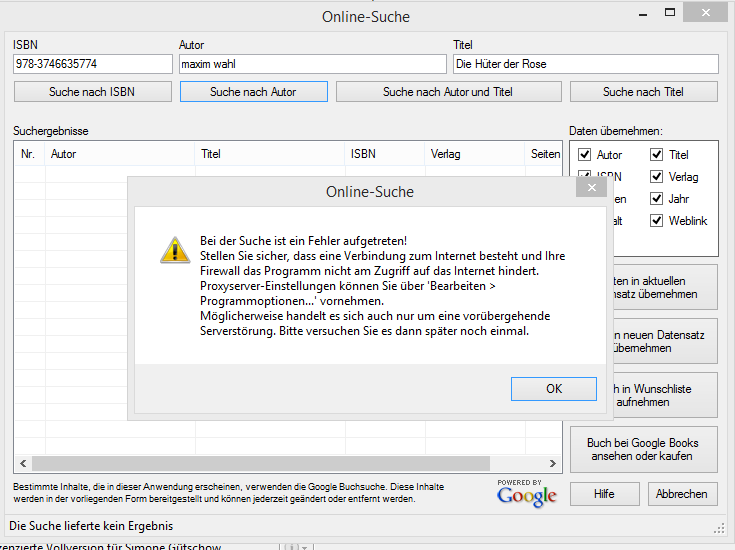Select the Titel input field
Viewport: 735px width, 550px height.
point(585,64)
